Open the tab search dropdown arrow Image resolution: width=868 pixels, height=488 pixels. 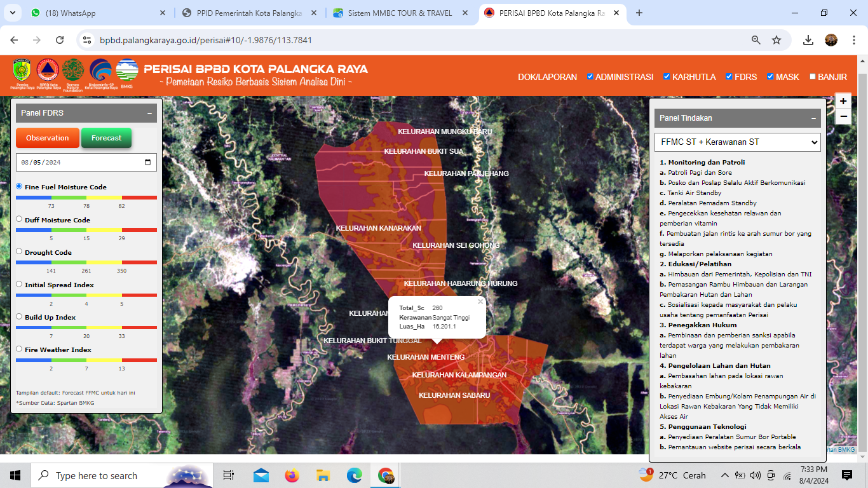point(13,13)
